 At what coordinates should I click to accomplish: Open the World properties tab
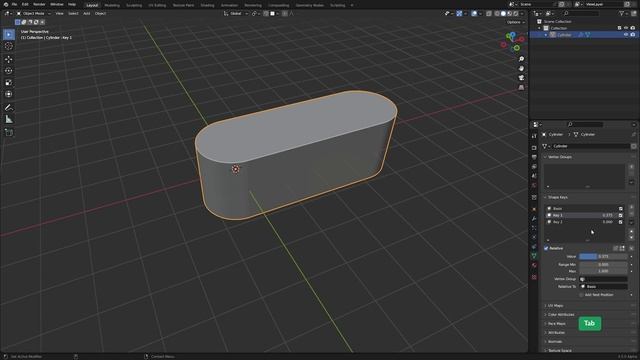coord(534,185)
